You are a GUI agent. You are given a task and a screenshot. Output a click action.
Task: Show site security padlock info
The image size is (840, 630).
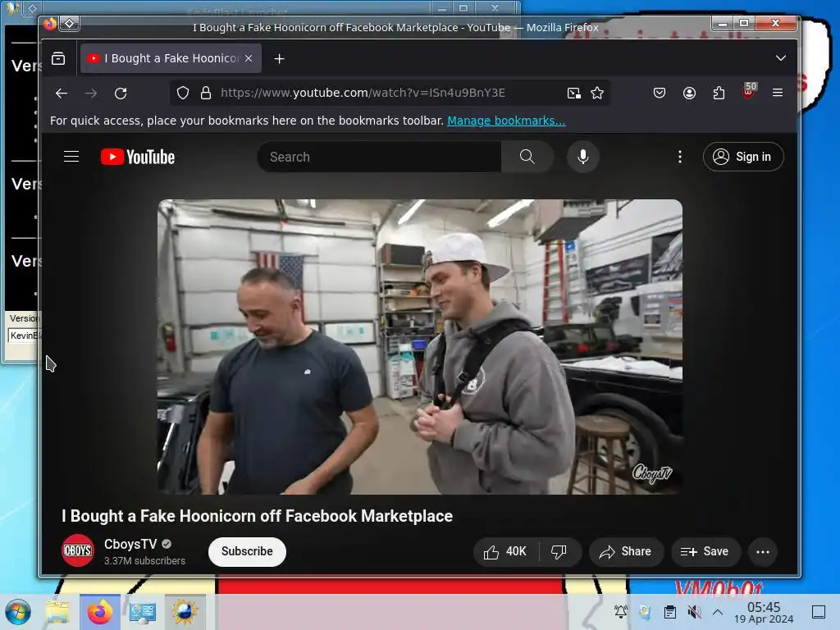point(206,94)
